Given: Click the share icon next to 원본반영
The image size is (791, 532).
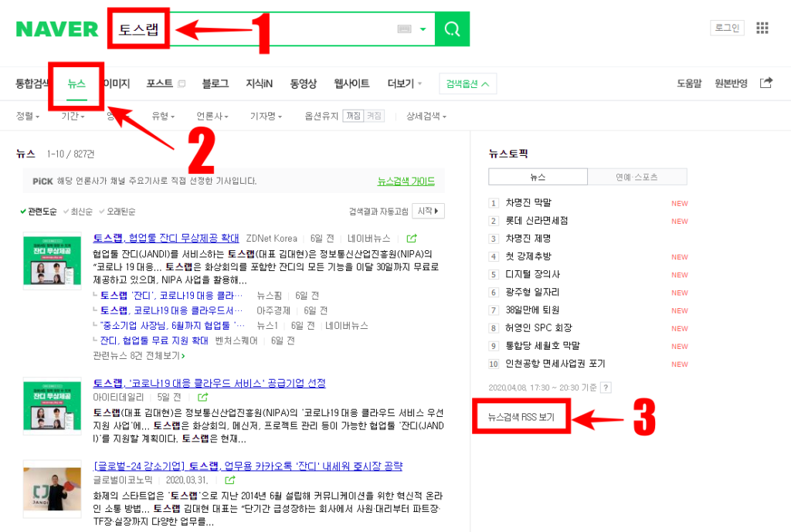Looking at the screenshot, I should click(x=766, y=83).
